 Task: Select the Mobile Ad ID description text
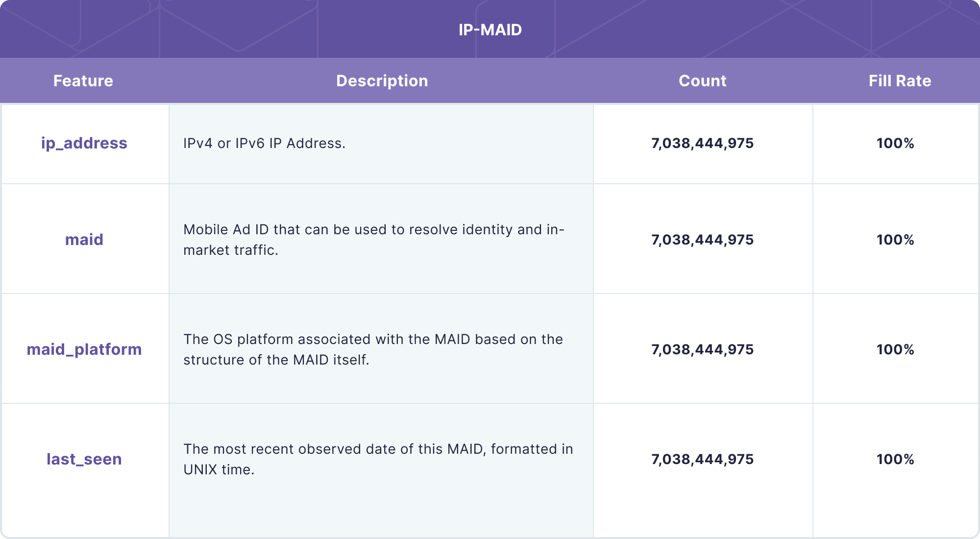(374, 240)
